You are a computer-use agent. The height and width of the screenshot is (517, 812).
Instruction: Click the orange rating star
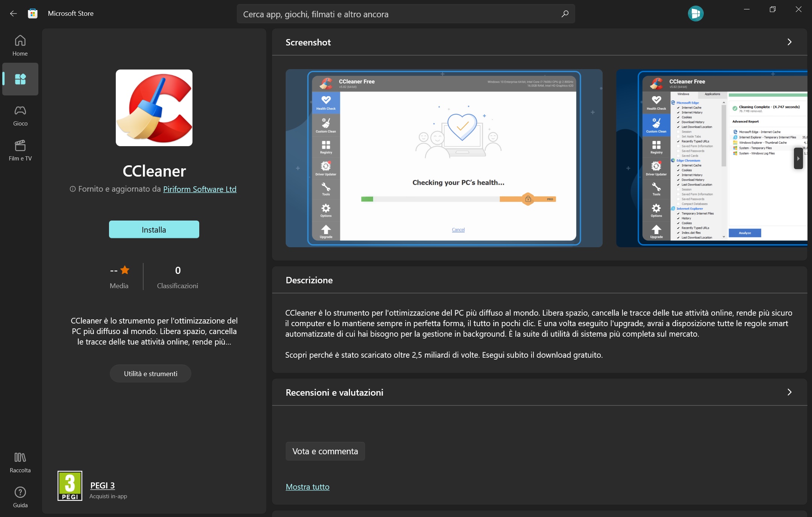pos(125,270)
